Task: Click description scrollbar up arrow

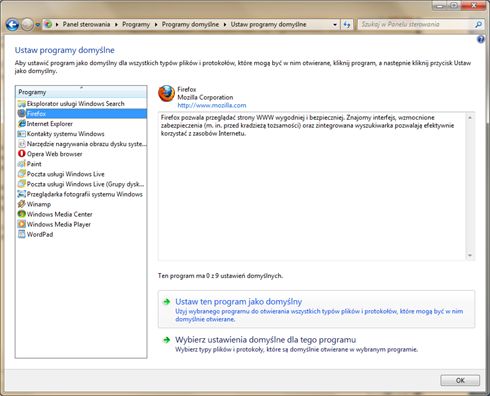Action: pos(470,118)
